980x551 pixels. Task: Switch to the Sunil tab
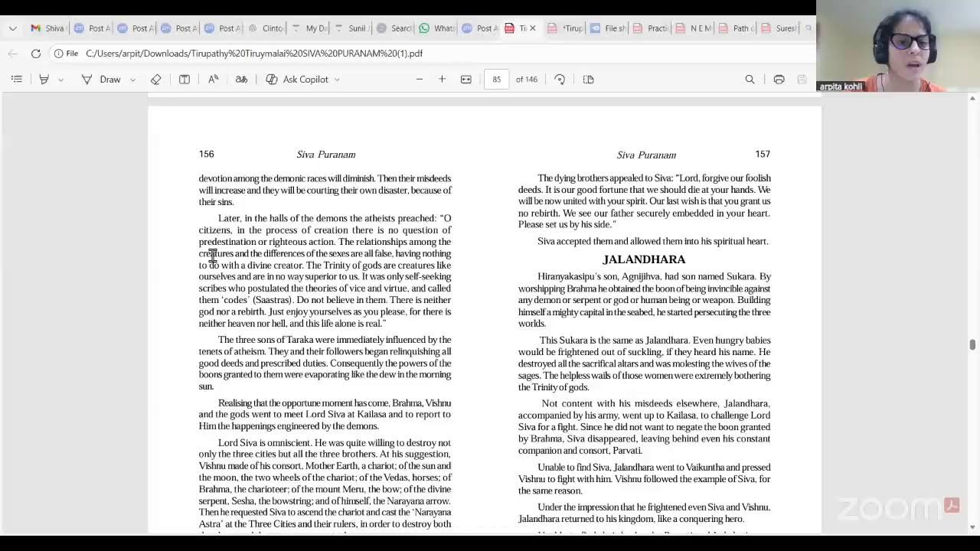[x=352, y=28]
